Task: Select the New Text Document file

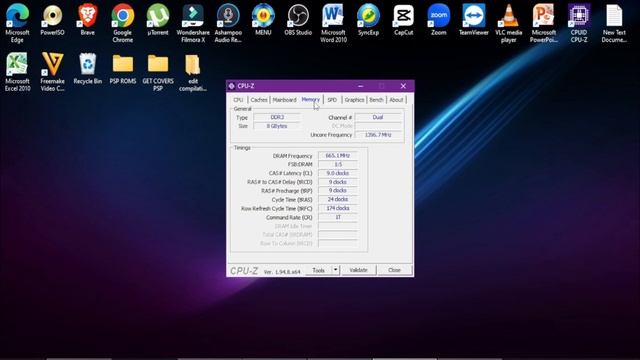Action: (614, 22)
